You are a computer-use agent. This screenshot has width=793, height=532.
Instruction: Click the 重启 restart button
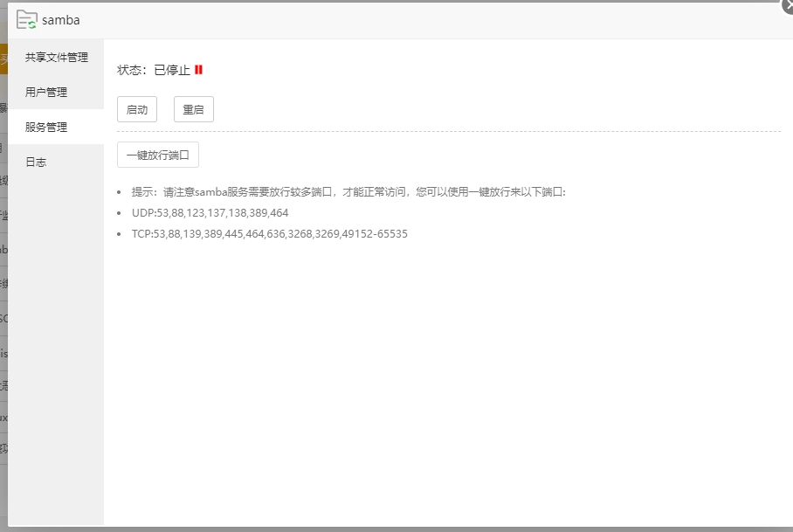click(x=194, y=109)
